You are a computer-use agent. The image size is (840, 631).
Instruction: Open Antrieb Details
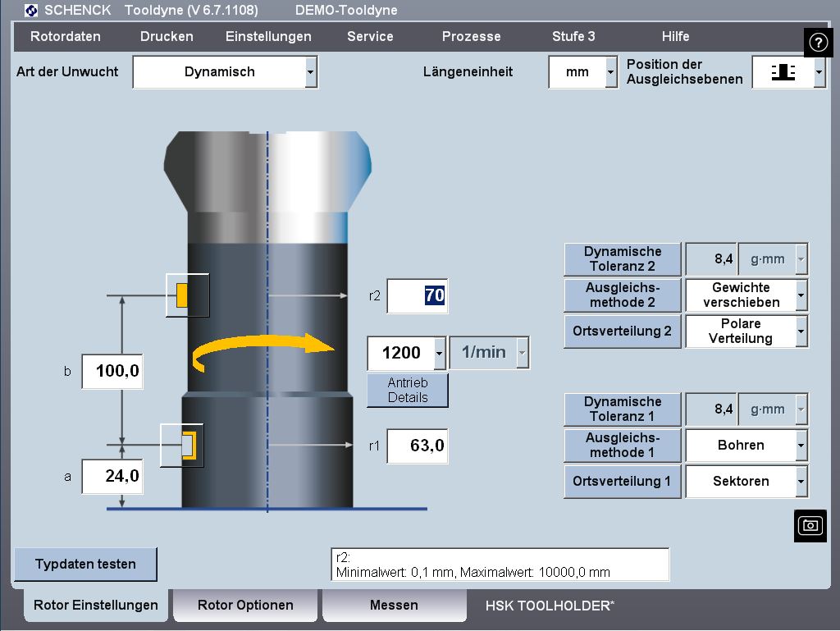pos(408,390)
